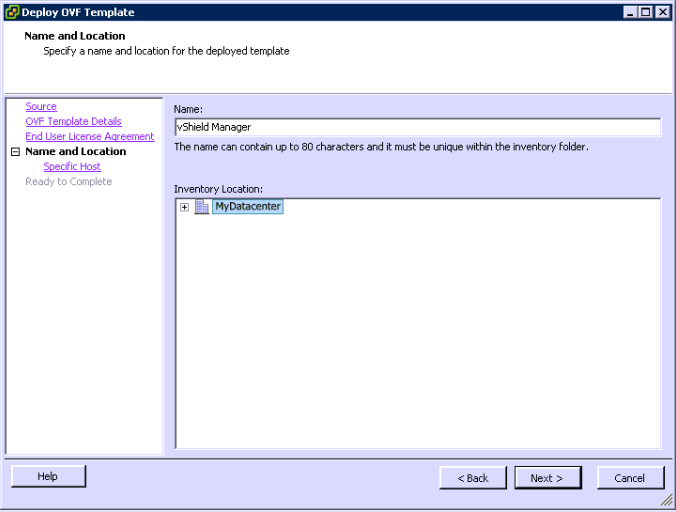Proceed with the Next > button
This screenshot has height=512, width=676.
[x=548, y=478]
